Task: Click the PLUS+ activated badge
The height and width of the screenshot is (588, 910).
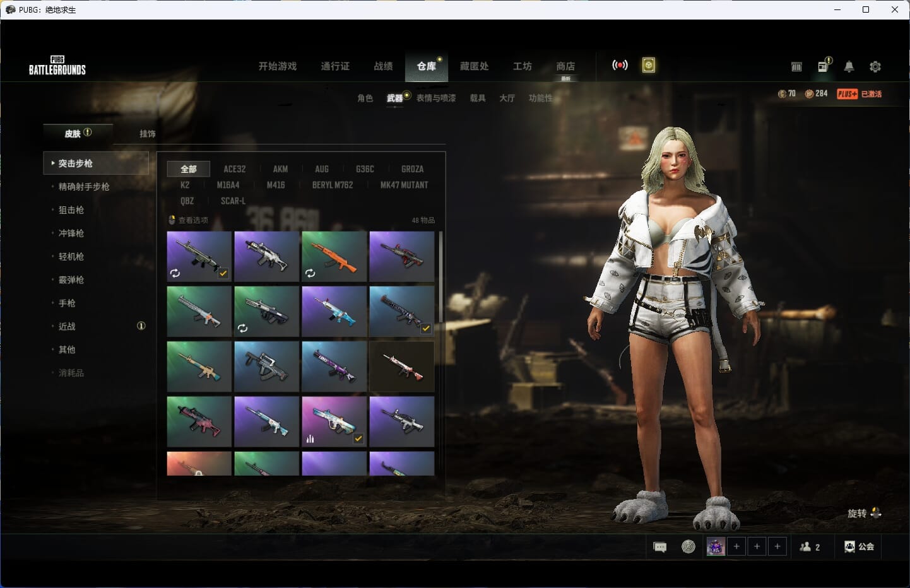Action: click(x=859, y=94)
